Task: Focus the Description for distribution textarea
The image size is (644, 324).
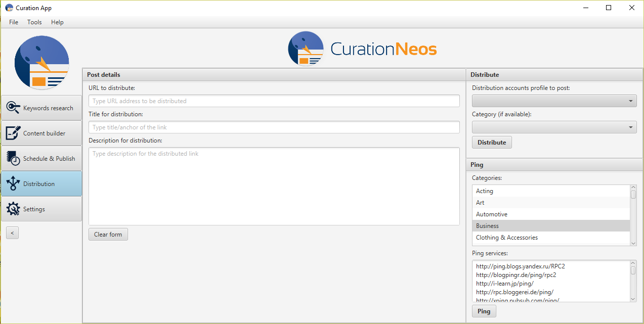Action: 274,186
